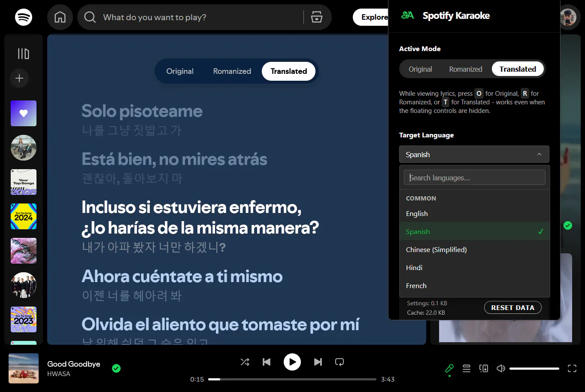Adjust the volume slider
This screenshot has width=585, height=392.
[x=534, y=368]
